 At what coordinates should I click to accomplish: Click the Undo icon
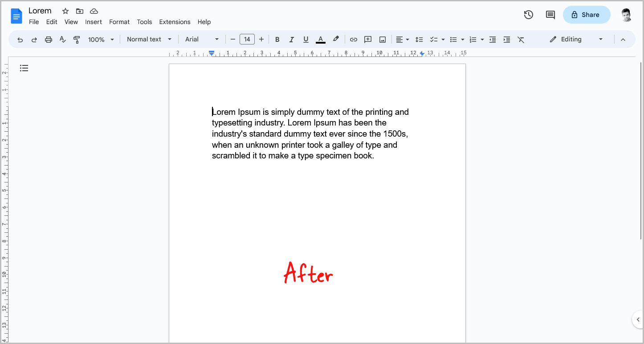[20, 39]
